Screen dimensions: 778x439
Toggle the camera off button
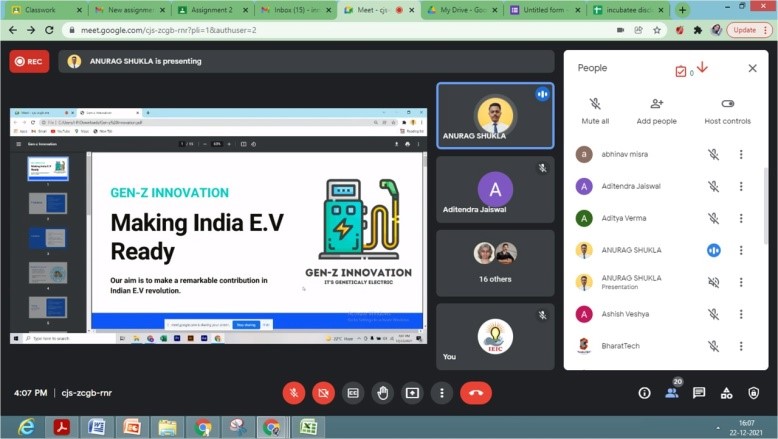[x=324, y=393]
